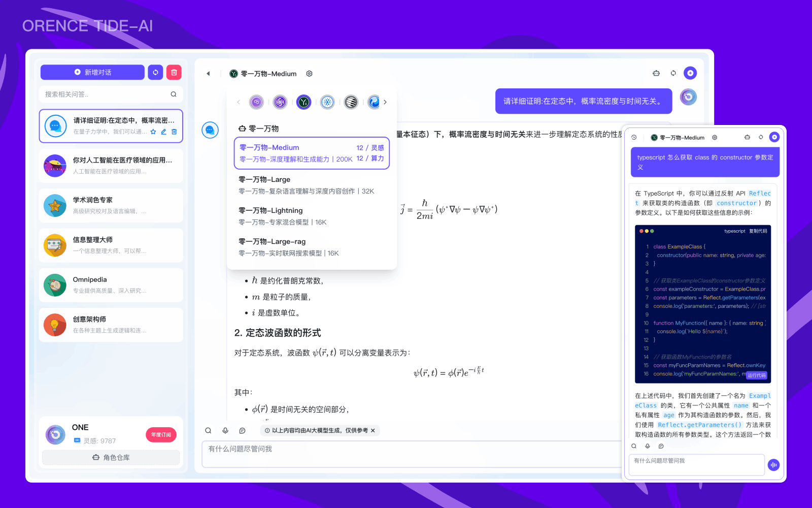Click the settings gear in the floating chat window
This screenshot has width=812, height=508.
click(x=715, y=137)
